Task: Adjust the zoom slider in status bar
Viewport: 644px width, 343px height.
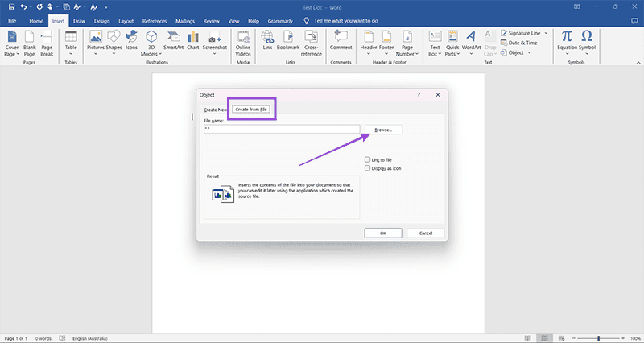Action: click(x=599, y=337)
